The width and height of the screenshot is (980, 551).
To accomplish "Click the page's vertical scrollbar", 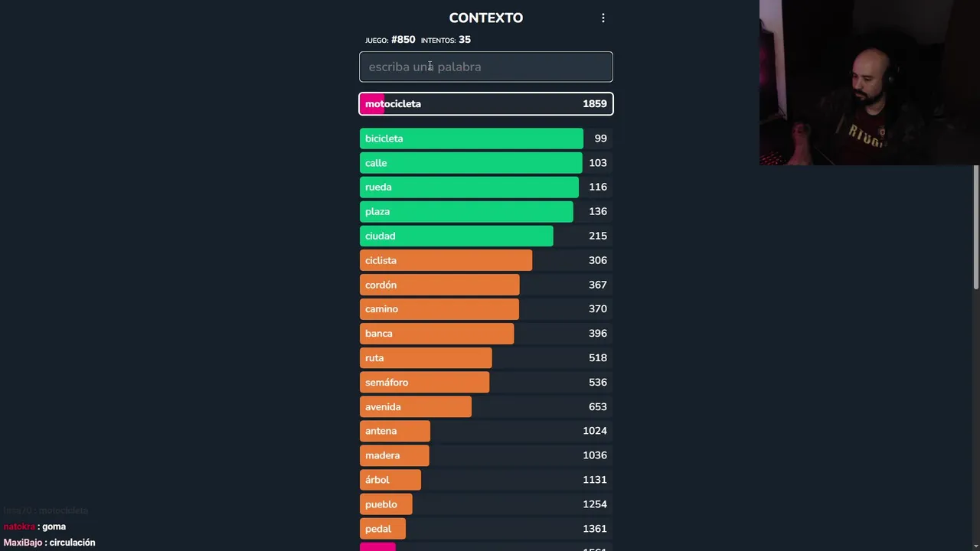I will point(975,230).
